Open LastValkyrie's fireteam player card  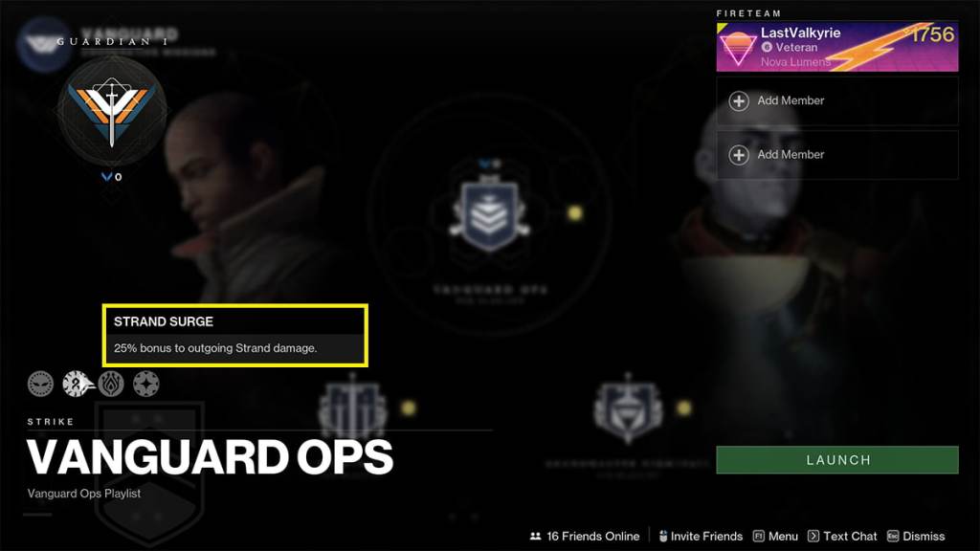836,47
